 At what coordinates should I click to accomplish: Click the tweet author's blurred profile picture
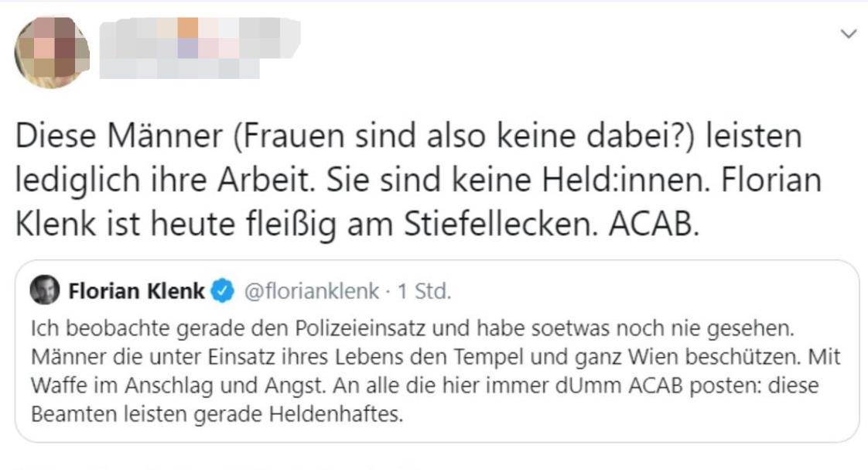[52, 52]
